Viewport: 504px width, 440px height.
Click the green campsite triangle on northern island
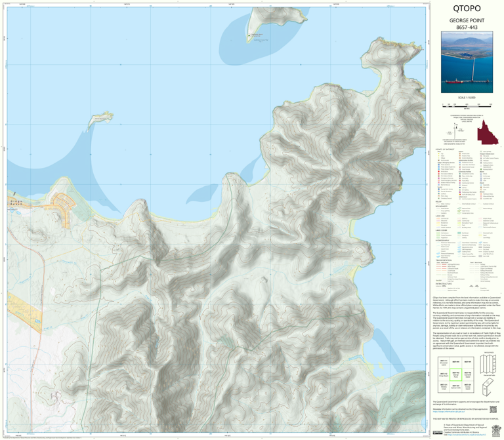pos(249,35)
